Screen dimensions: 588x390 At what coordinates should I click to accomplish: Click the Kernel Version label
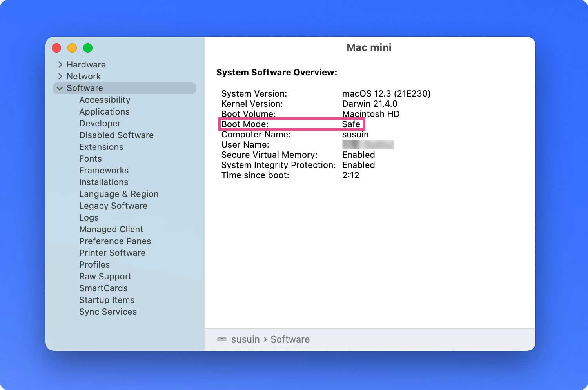(252, 104)
